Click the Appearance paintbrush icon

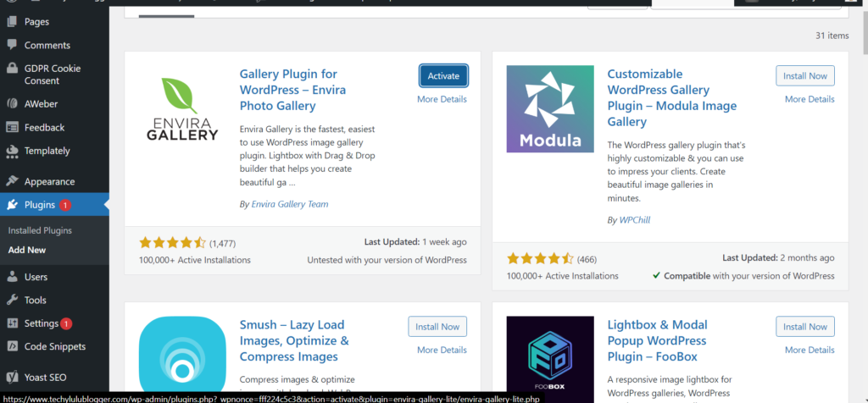tap(12, 181)
